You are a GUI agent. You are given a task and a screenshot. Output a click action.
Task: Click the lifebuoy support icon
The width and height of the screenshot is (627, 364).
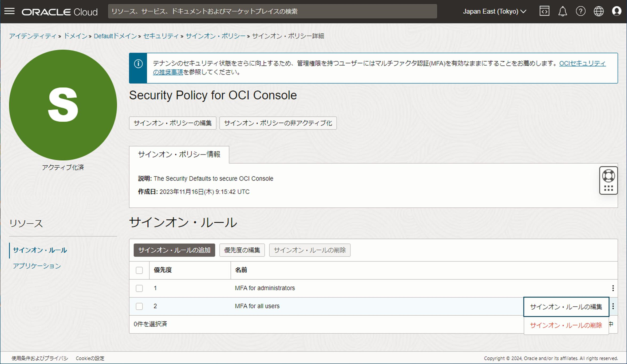click(x=608, y=176)
